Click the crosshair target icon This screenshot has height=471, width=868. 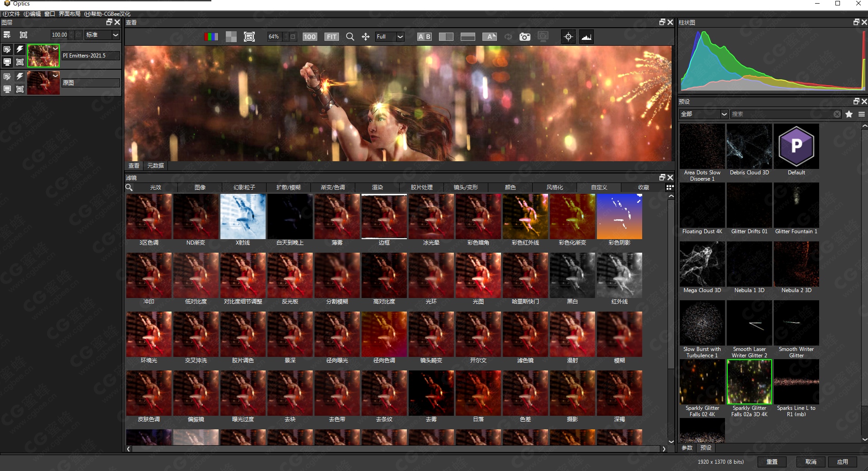click(568, 37)
